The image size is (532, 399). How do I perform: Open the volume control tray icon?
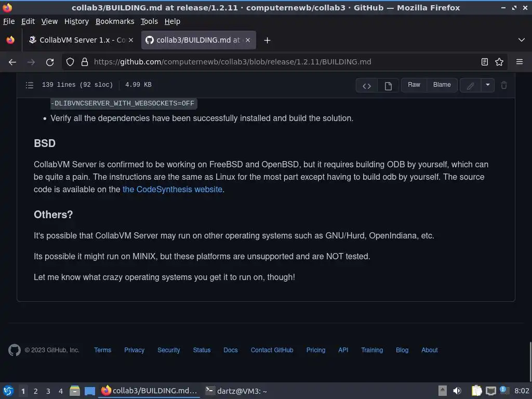tap(457, 391)
